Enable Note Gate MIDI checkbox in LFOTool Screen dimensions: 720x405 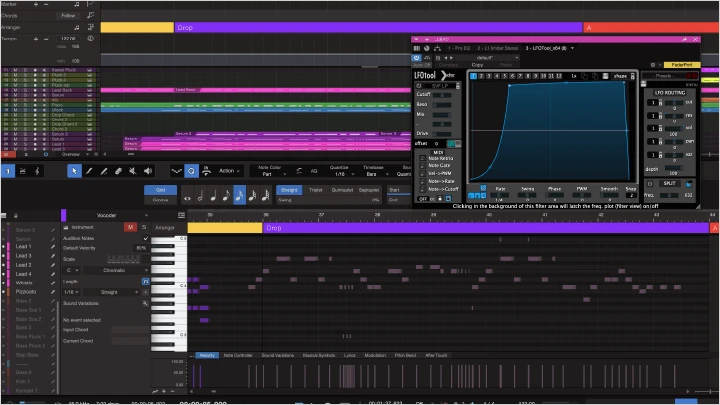click(422, 166)
